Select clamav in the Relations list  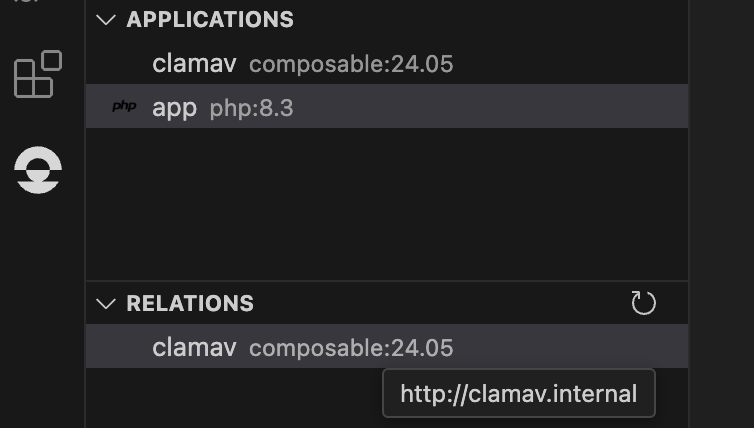387,346
